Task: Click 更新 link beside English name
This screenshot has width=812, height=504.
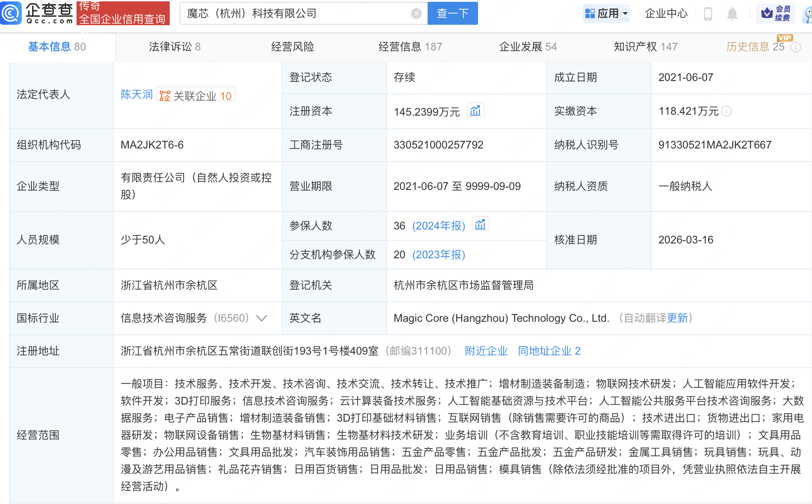Action: pyautogui.click(x=677, y=318)
